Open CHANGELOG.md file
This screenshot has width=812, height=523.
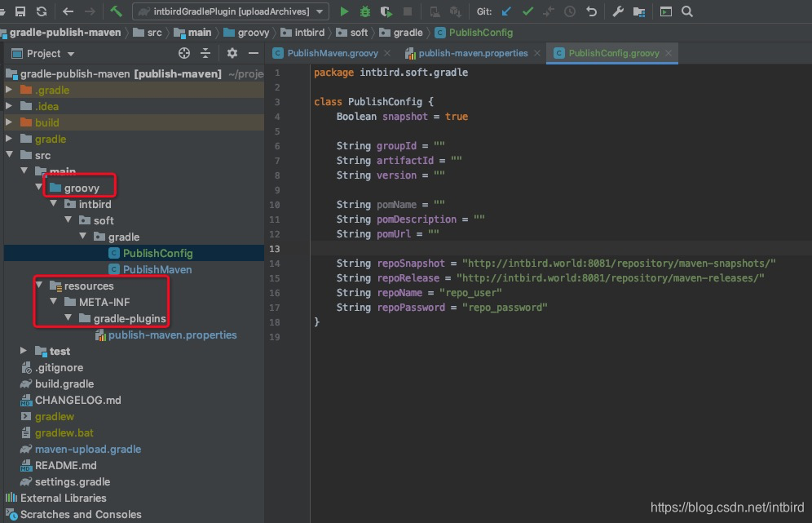[x=70, y=400]
